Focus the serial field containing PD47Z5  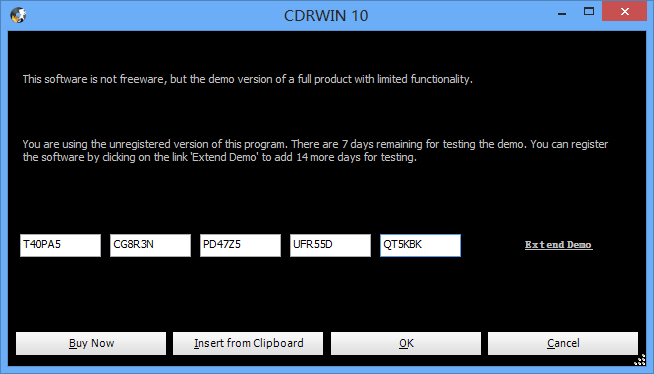(x=241, y=246)
